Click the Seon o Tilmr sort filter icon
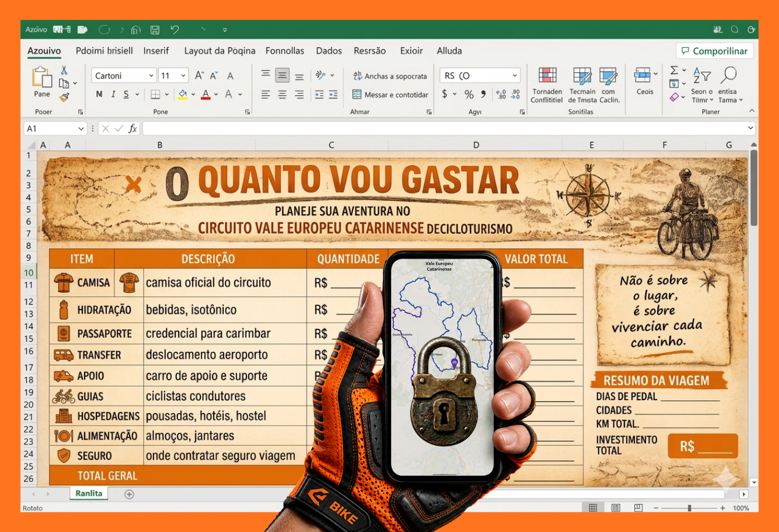Image resolution: width=779 pixels, height=532 pixels. (702, 85)
